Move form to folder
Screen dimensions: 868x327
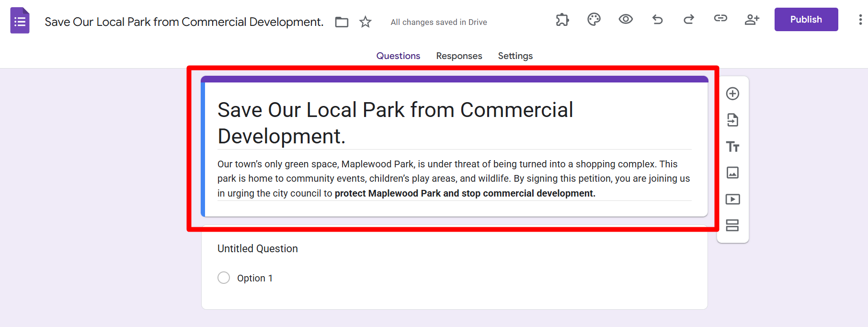[342, 22]
